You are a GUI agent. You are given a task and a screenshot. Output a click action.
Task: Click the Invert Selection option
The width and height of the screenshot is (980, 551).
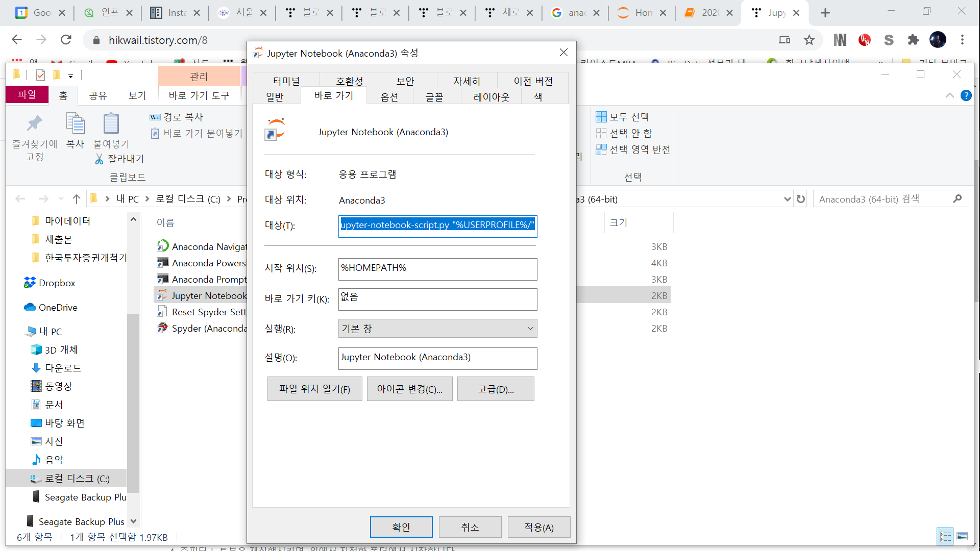point(633,149)
